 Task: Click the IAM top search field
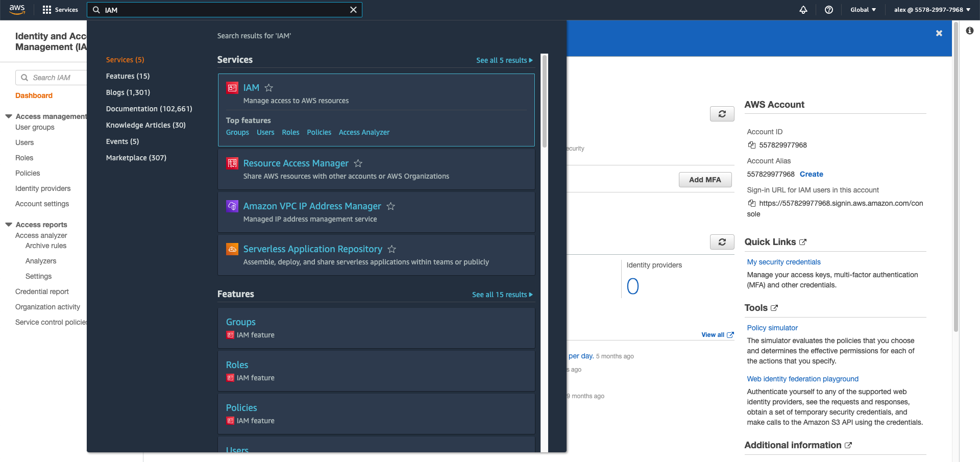pyautogui.click(x=225, y=10)
